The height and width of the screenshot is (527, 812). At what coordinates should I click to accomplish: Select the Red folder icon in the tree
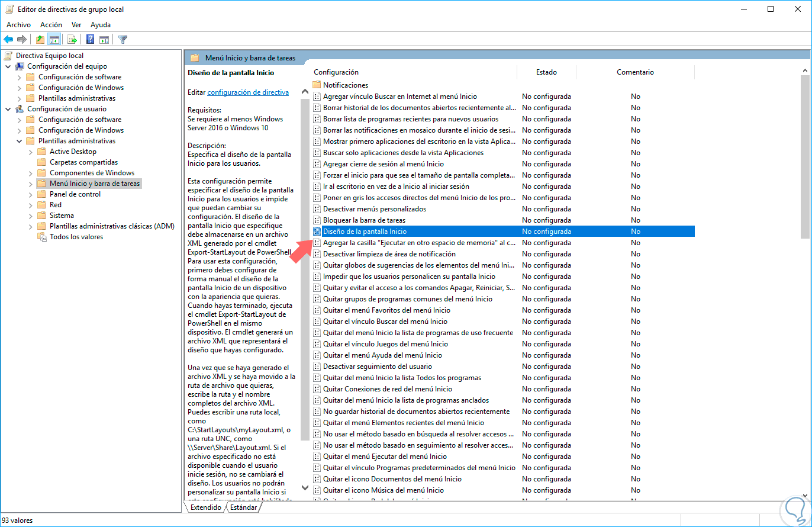[x=41, y=205]
